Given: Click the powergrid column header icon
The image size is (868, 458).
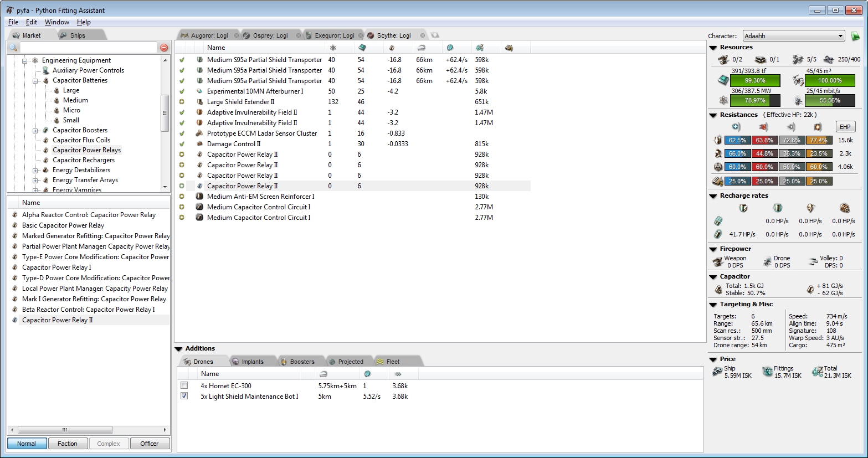Looking at the screenshot, I should pos(333,48).
